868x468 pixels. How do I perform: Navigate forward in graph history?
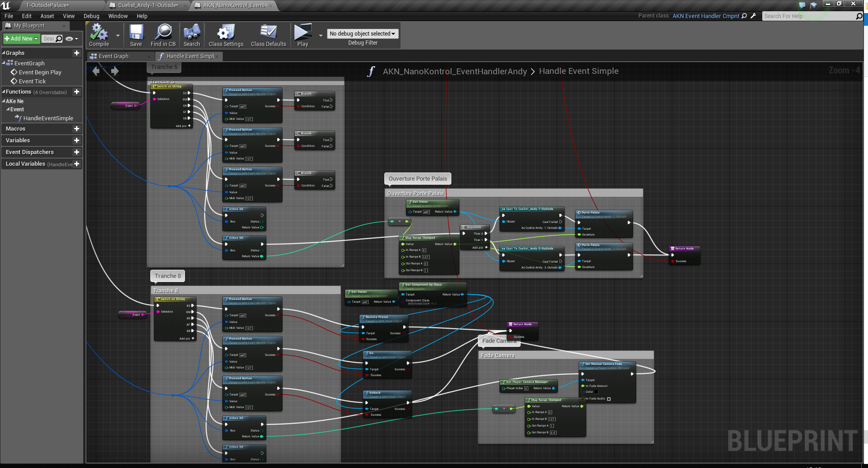point(115,71)
